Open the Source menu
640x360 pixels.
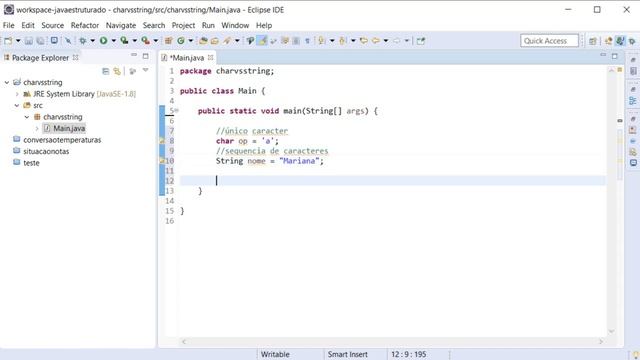coord(53,25)
